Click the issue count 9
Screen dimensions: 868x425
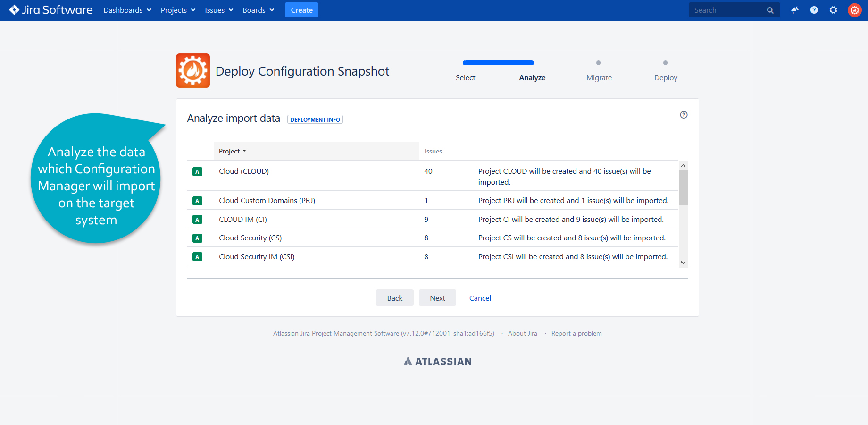[x=426, y=220]
